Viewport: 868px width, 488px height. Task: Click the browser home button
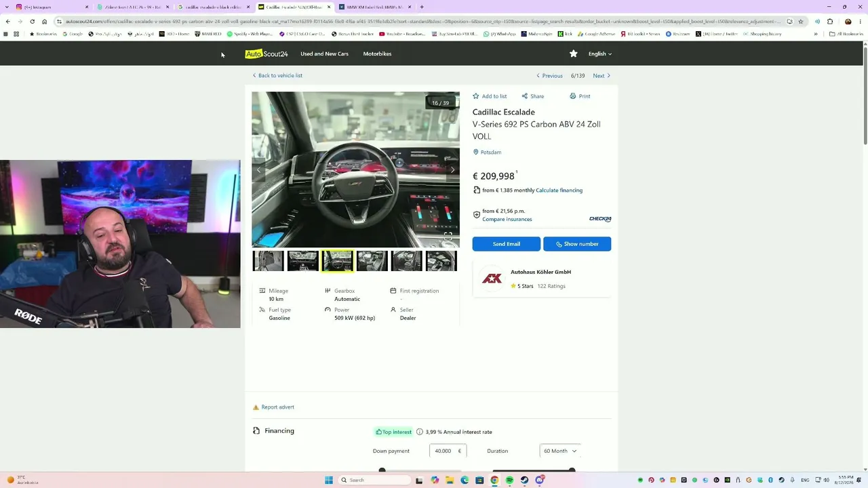coord(45,22)
